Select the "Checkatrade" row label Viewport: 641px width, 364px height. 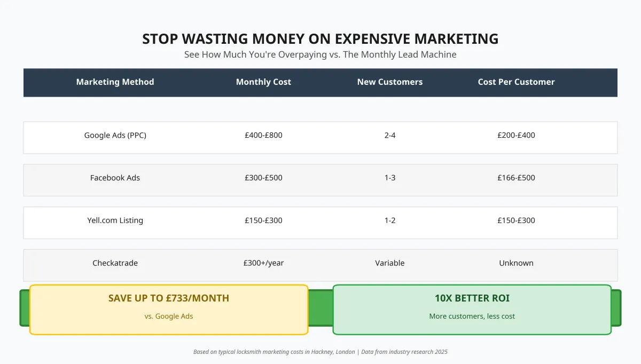click(x=115, y=263)
